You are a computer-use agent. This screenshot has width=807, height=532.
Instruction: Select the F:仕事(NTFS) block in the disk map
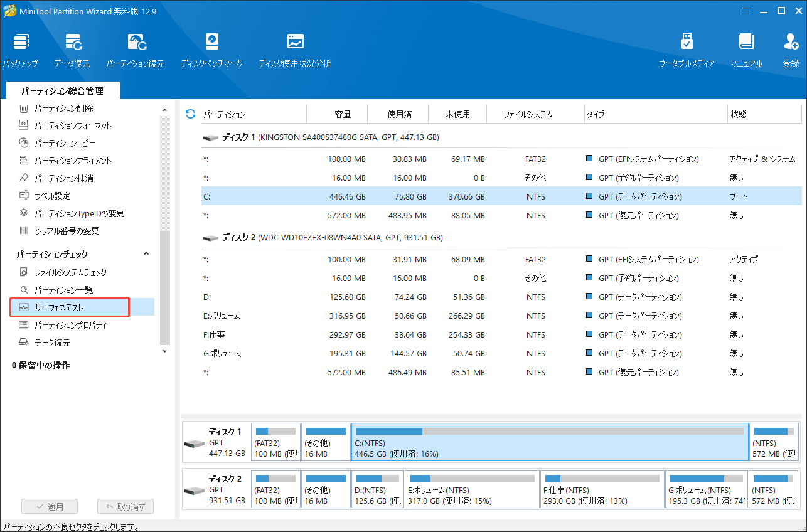coord(602,489)
